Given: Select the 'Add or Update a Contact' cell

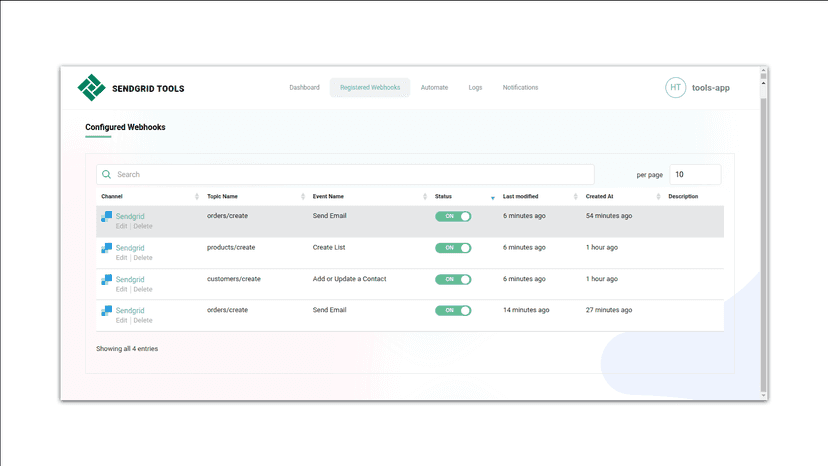Looking at the screenshot, I should point(350,279).
